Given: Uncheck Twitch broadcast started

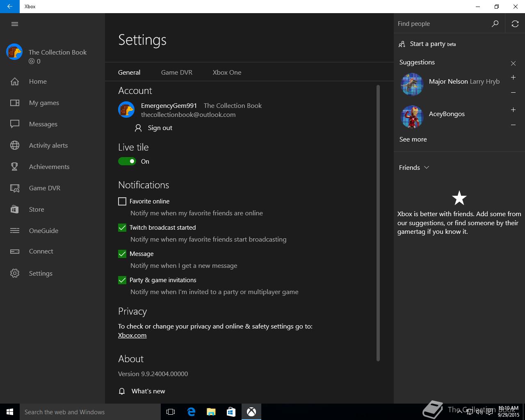Looking at the screenshot, I should [122, 228].
